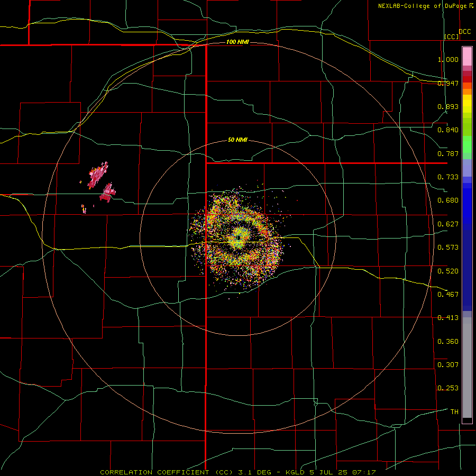Viewport: 476px width, 476px height.
Task: Click the 1.000 scale value
Action: (x=448, y=59)
